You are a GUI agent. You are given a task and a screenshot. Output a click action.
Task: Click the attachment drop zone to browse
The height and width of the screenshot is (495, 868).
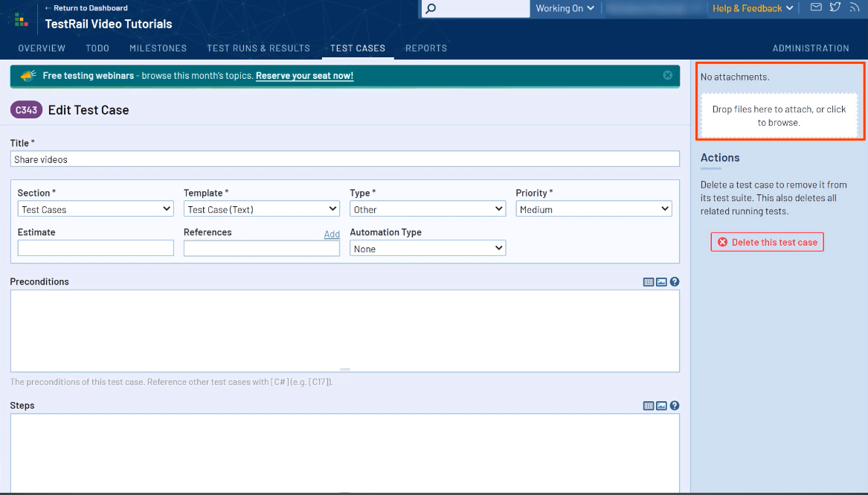(779, 116)
